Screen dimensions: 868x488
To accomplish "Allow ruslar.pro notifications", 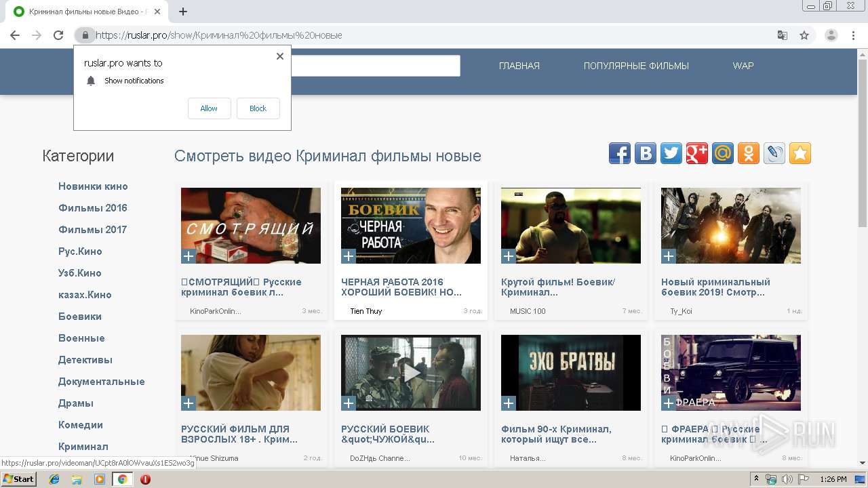I will [x=209, y=108].
